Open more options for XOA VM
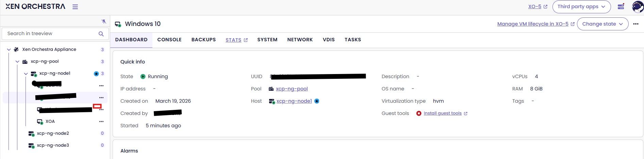 pos(101,121)
